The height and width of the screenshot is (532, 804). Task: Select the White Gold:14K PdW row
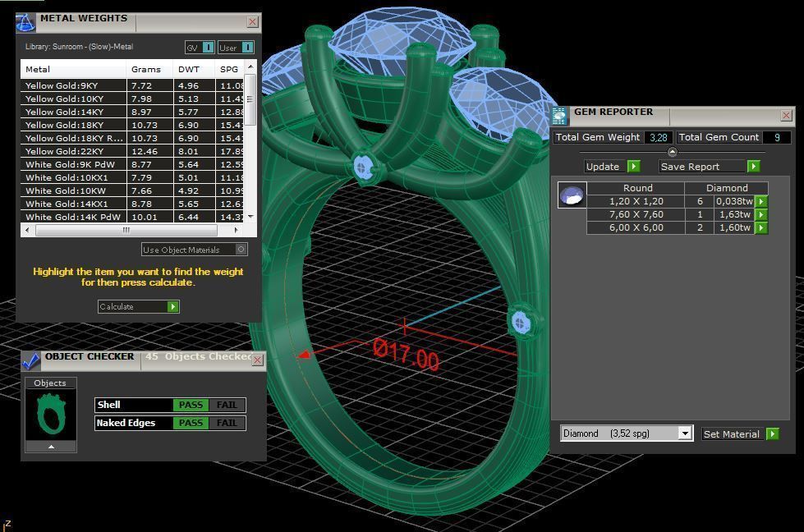click(132, 217)
